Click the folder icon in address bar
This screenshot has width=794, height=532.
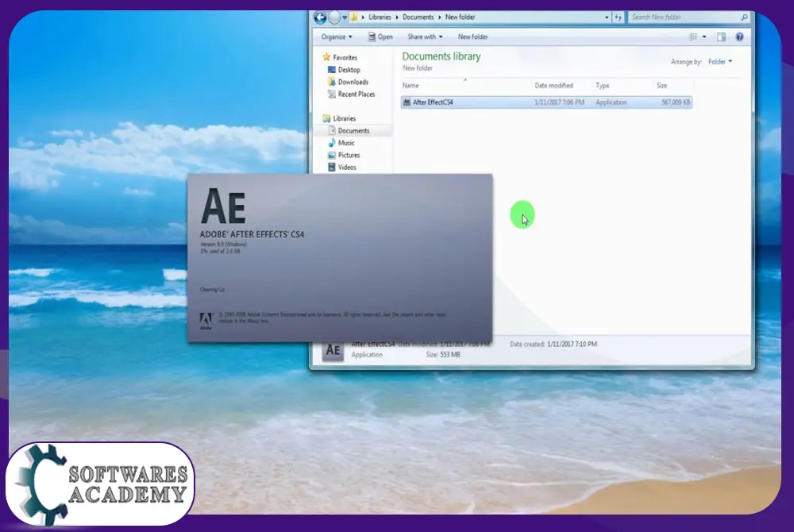click(x=354, y=17)
